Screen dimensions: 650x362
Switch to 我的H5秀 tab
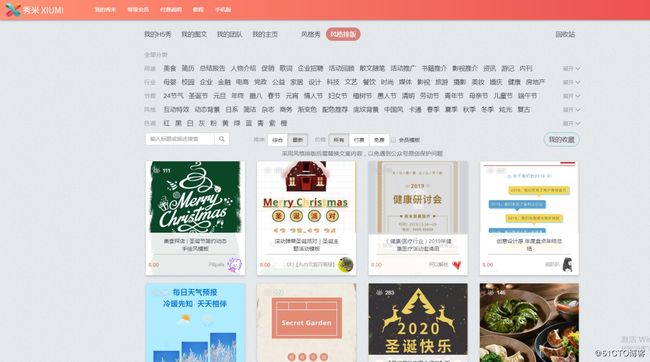pyautogui.click(x=158, y=34)
